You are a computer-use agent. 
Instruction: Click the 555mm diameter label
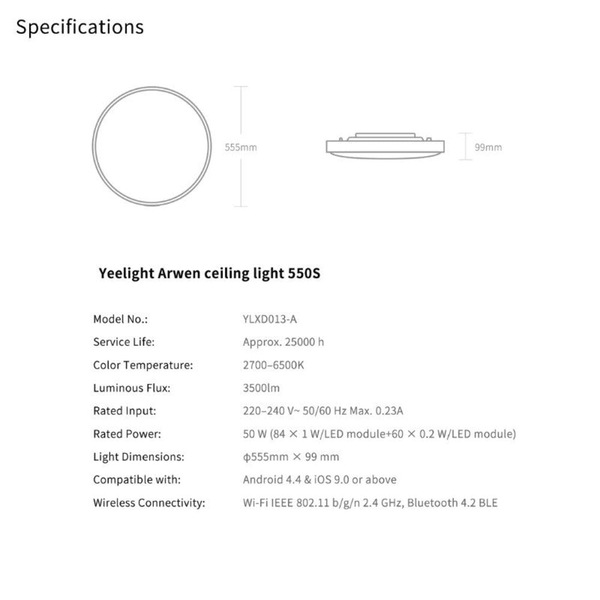click(x=241, y=147)
